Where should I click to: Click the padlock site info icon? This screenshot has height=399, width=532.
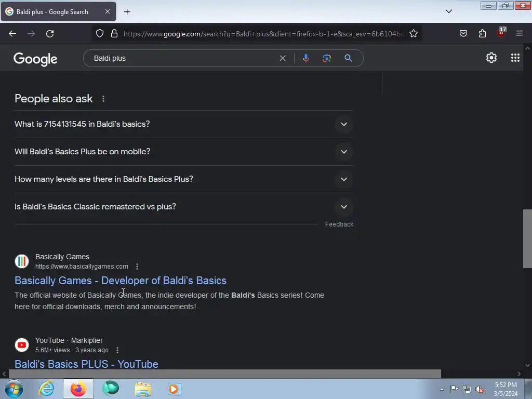click(114, 34)
